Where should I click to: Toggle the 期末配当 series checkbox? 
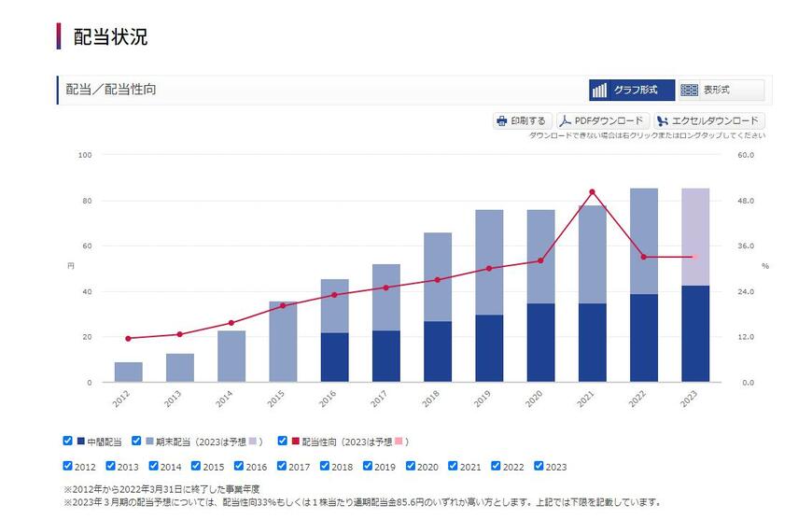point(136,441)
